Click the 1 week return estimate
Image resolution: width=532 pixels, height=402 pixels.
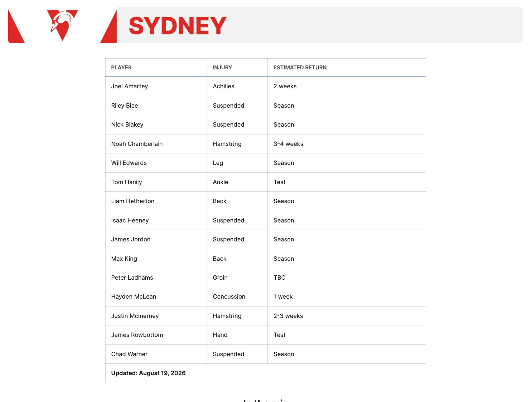(283, 297)
